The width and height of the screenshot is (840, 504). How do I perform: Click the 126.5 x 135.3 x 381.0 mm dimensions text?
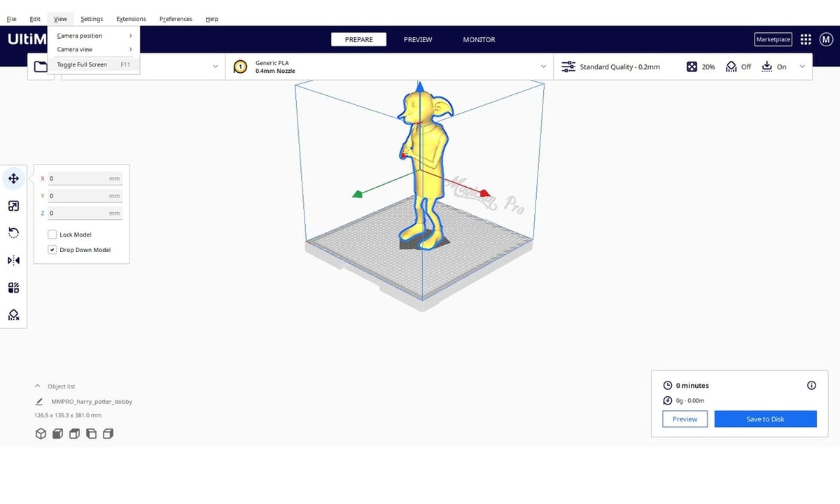click(x=68, y=415)
